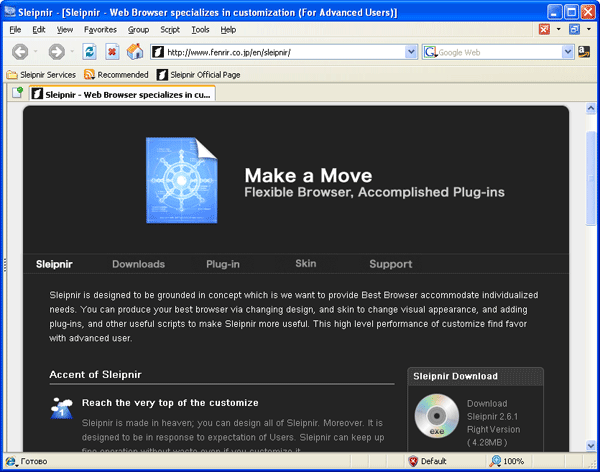
Task: Open the address bar URL dropdown
Action: [411, 52]
